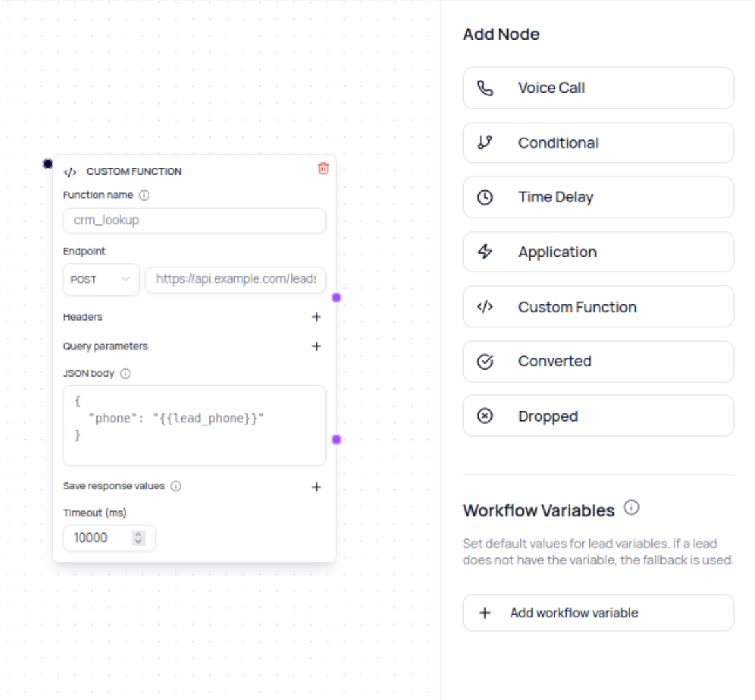Add a Time Delay node
The width and height of the screenshot is (755, 700).
pyautogui.click(x=598, y=197)
